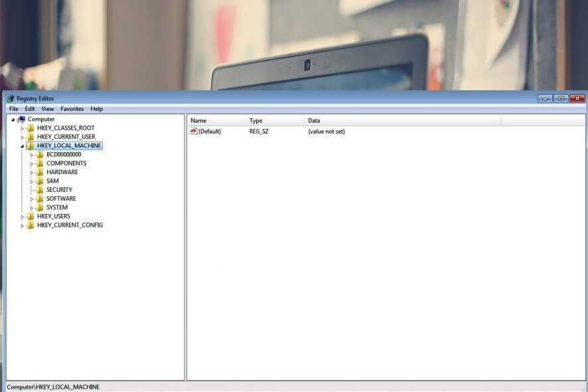
Task: Collapse the HKEY_LOCAL_MACHINE tree node
Action: (22, 145)
